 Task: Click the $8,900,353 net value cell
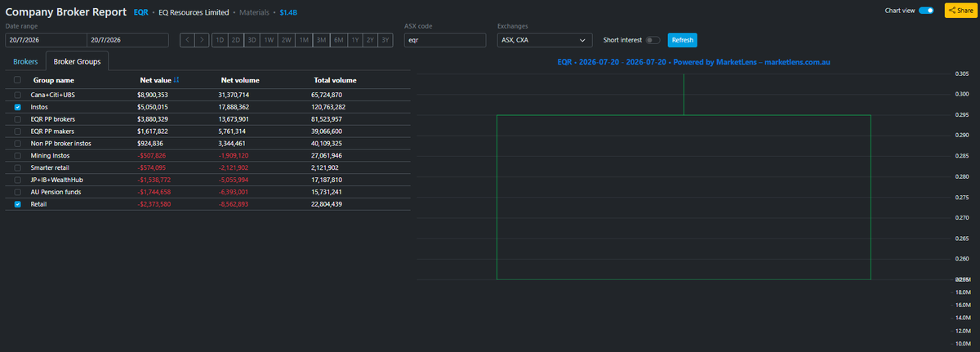click(153, 96)
